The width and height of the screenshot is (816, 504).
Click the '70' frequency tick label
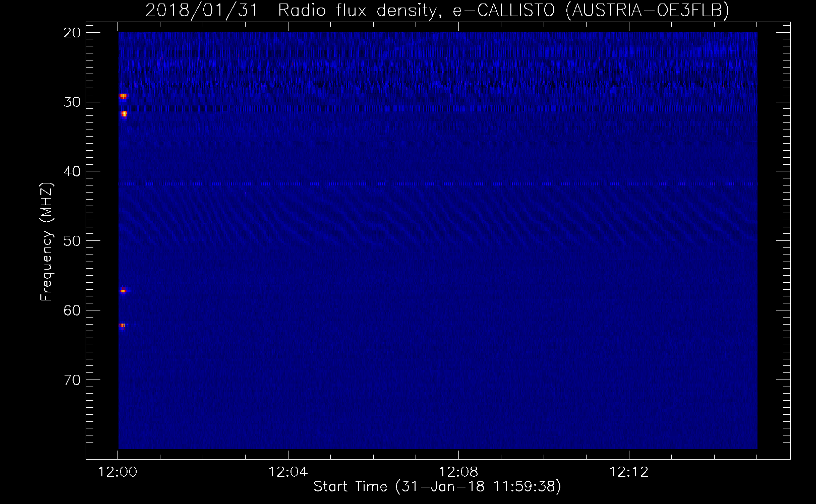pyautogui.click(x=72, y=380)
